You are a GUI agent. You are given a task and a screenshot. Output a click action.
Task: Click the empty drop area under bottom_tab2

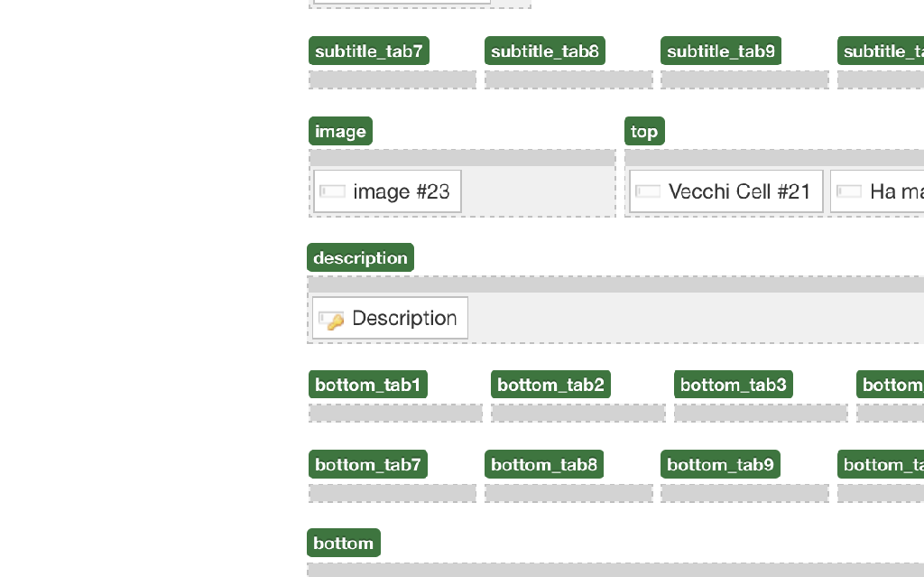[x=578, y=413]
